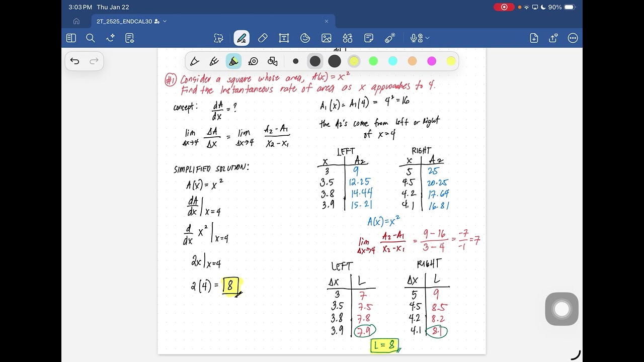The image size is (644, 362).
Task: Activate the laser pointer tool
Action: coord(390,38)
